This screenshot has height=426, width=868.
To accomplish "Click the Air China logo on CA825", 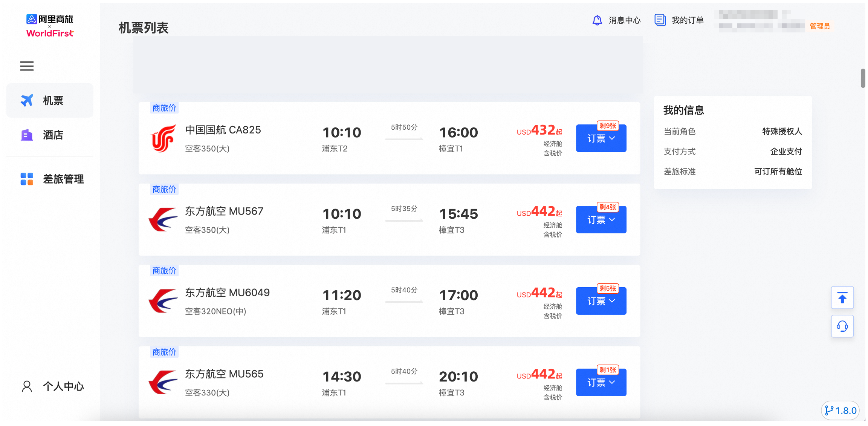I will pyautogui.click(x=163, y=138).
